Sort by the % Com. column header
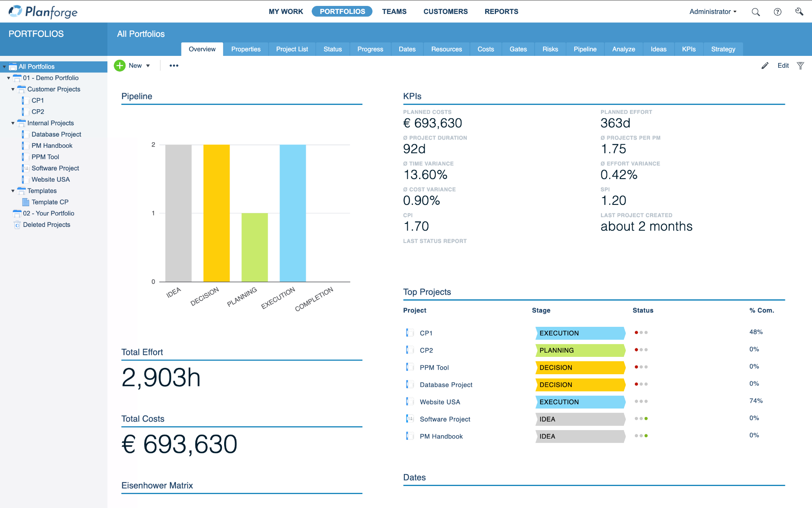This screenshot has height=508, width=812. point(762,310)
